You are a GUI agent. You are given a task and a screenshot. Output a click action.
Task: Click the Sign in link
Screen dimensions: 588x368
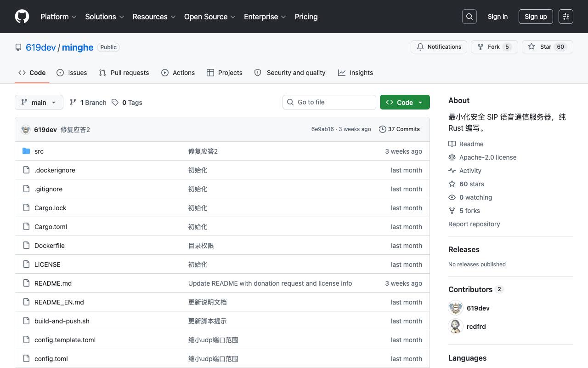[498, 17]
